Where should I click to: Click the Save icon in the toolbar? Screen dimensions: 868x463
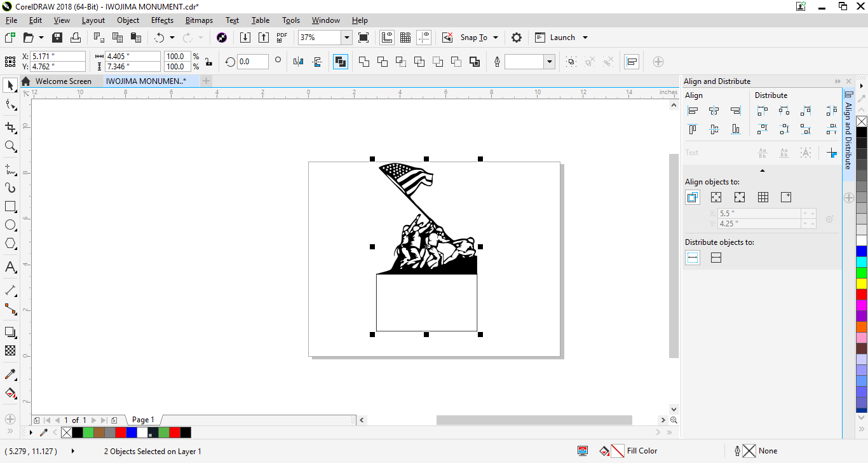click(x=57, y=38)
